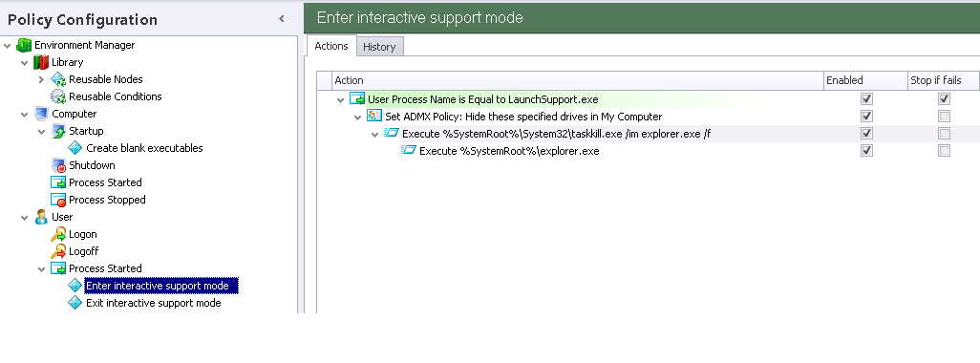
Task: Collapse the Policy Configuration panel arrow
Action: pyautogui.click(x=282, y=19)
